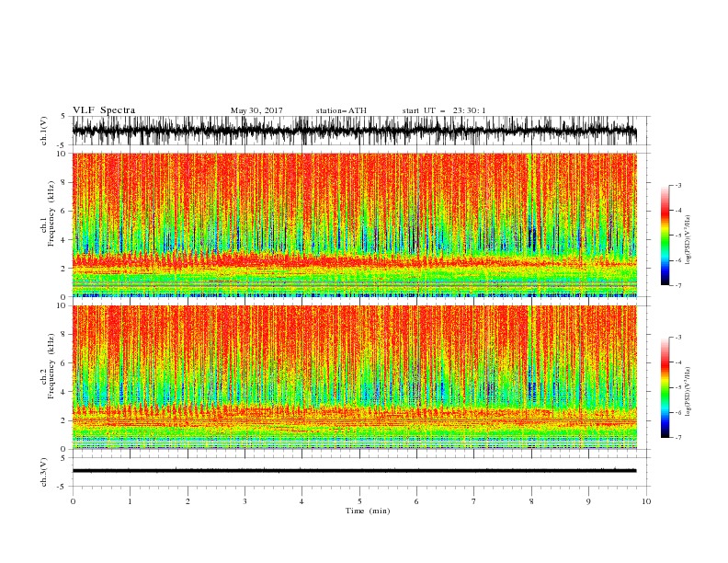Click the "start UT = 23:30:1" text
The image size is (728, 563).
444,110
